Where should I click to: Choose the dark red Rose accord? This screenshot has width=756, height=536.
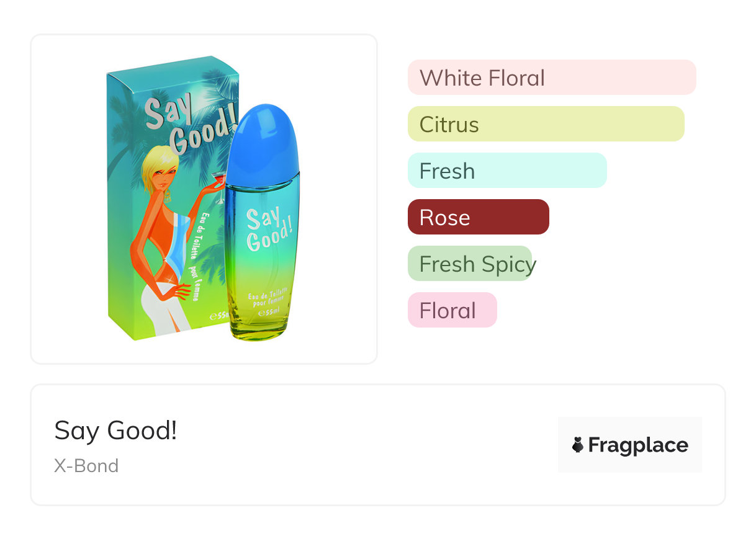click(478, 217)
